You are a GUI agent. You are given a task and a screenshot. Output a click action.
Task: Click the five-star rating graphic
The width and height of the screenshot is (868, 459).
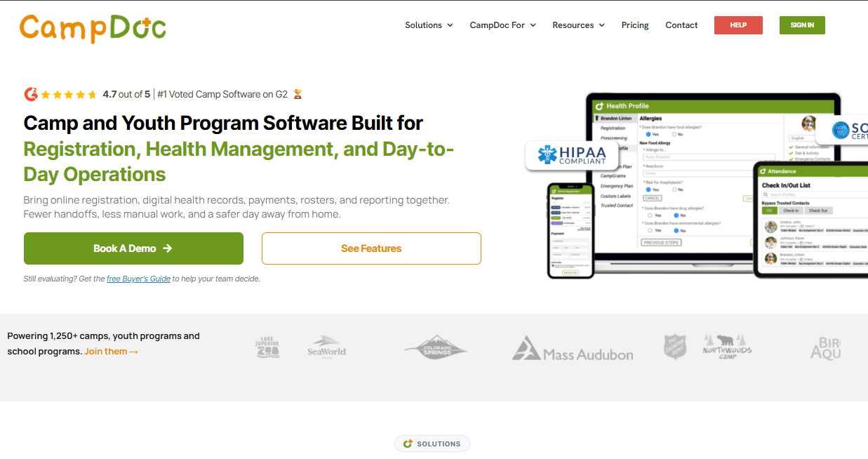(69, 94)
